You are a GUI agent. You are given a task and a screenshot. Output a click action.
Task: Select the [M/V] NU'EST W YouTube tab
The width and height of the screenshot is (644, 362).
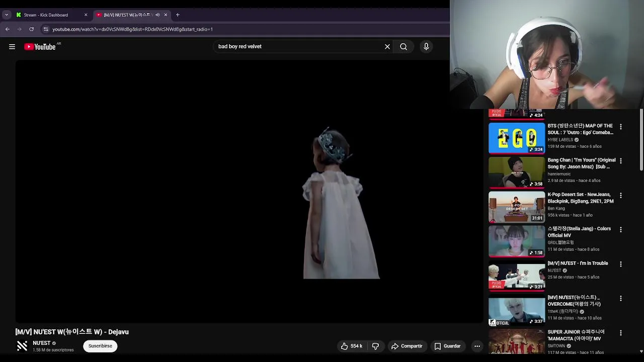132,15
